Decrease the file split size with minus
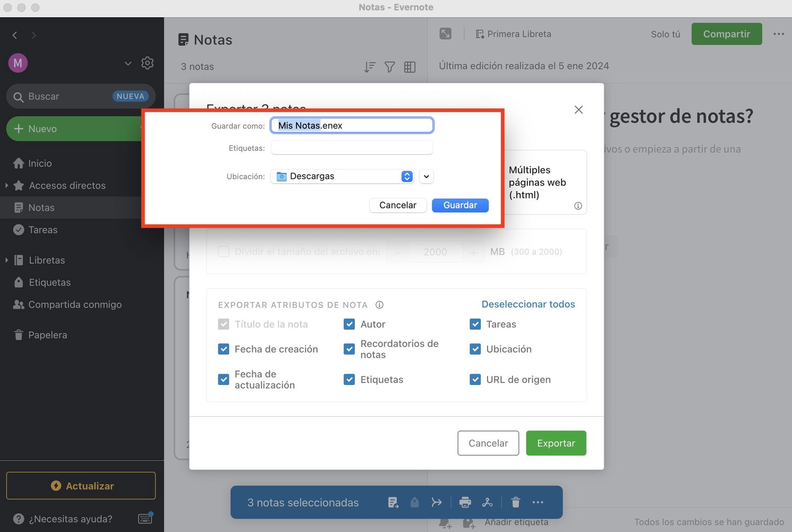Viewport: 792px width, 532px height. [397, 252]
